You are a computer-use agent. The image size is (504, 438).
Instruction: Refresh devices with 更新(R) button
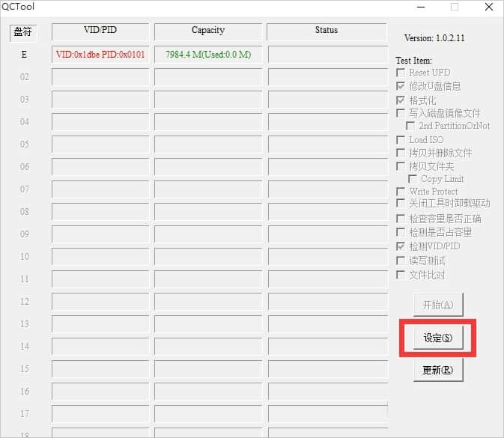[438, 370]
